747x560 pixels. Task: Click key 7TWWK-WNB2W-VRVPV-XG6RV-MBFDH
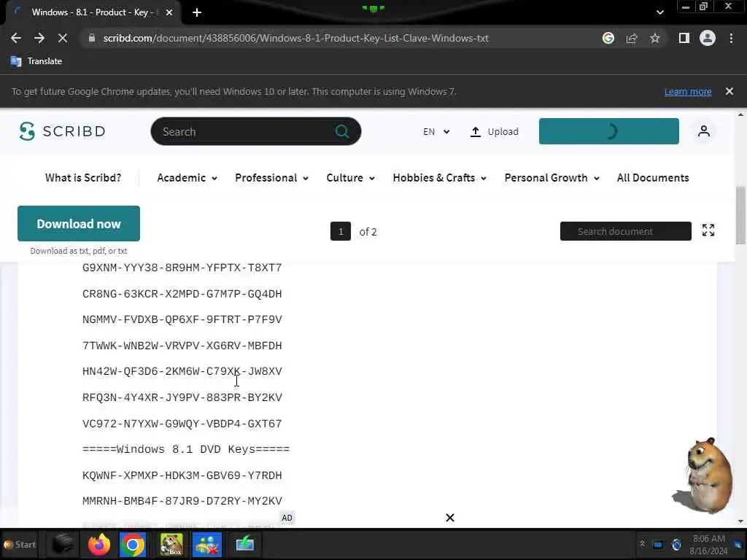pyautogui.click(x=182, y=346)
